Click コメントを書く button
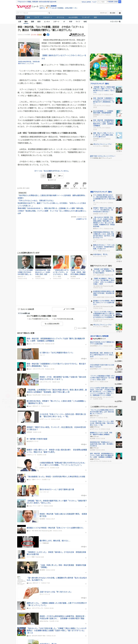This screenshot has height=644, width=138. click(69, 309)
